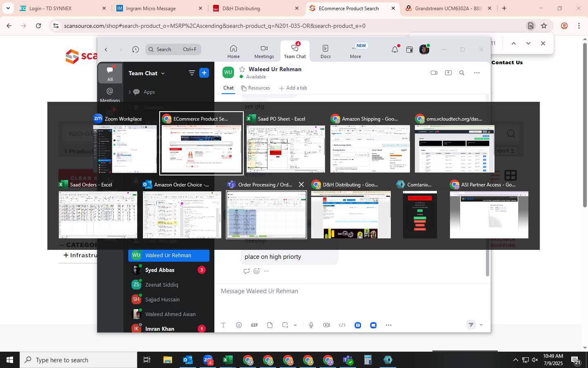Click the composer more options ellipsis
This screenshot has height=368, width=588.
[x=389, y=325]
